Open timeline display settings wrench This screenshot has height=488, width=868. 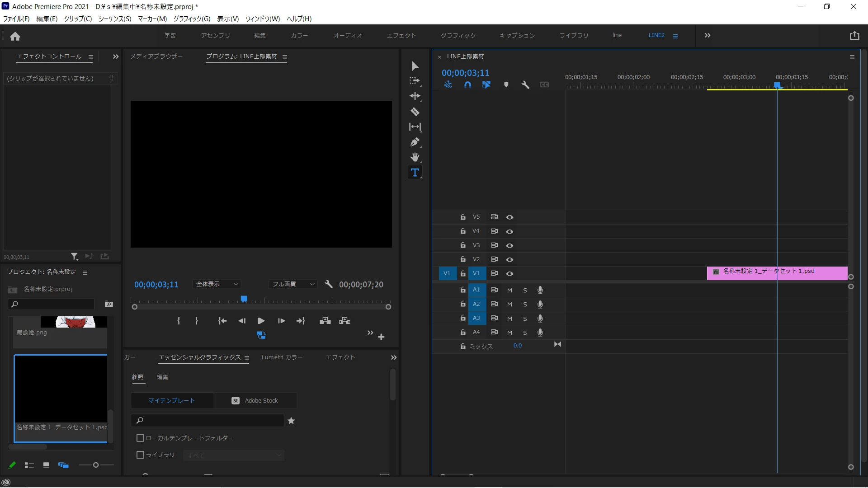click(525, 85)
